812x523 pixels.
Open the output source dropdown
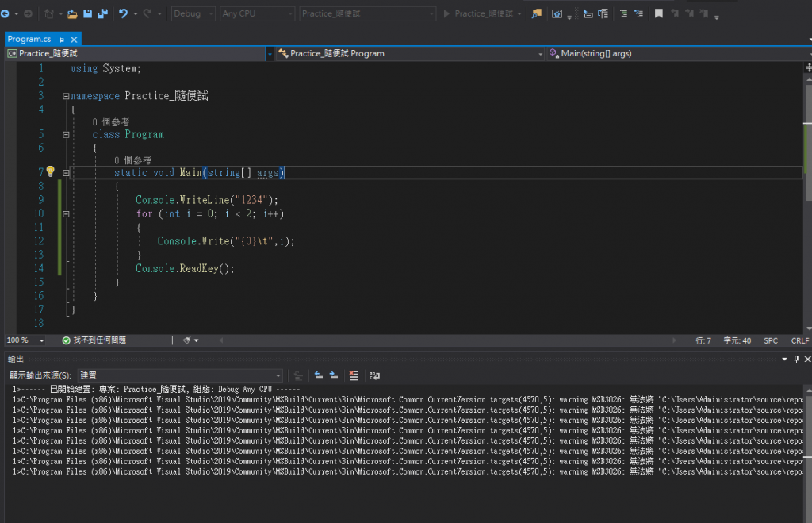coord(179,375)
